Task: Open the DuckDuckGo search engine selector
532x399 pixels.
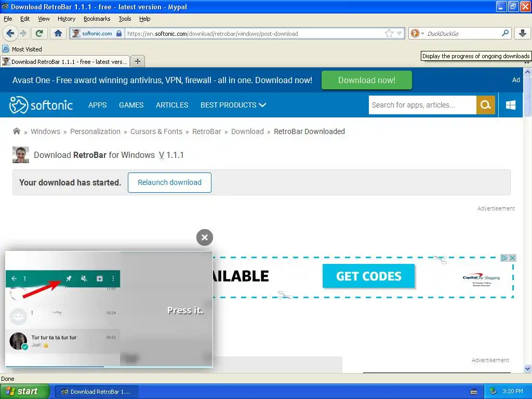Action: (417, 33)
